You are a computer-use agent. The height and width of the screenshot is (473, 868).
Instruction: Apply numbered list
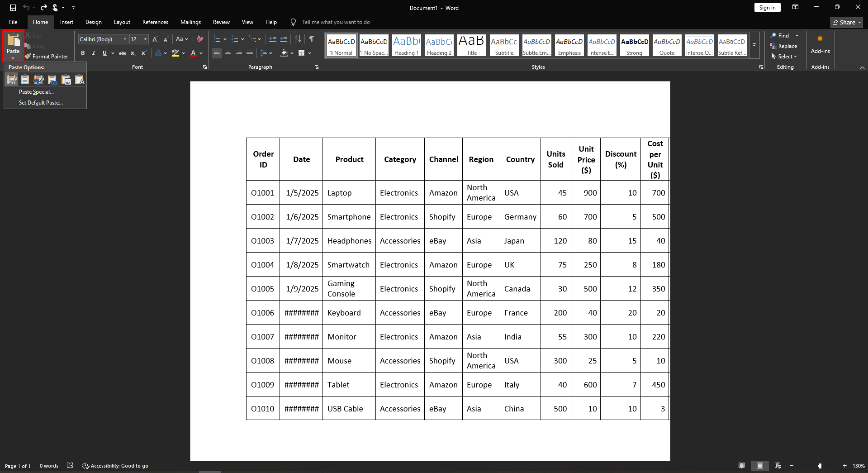point(235,39)
